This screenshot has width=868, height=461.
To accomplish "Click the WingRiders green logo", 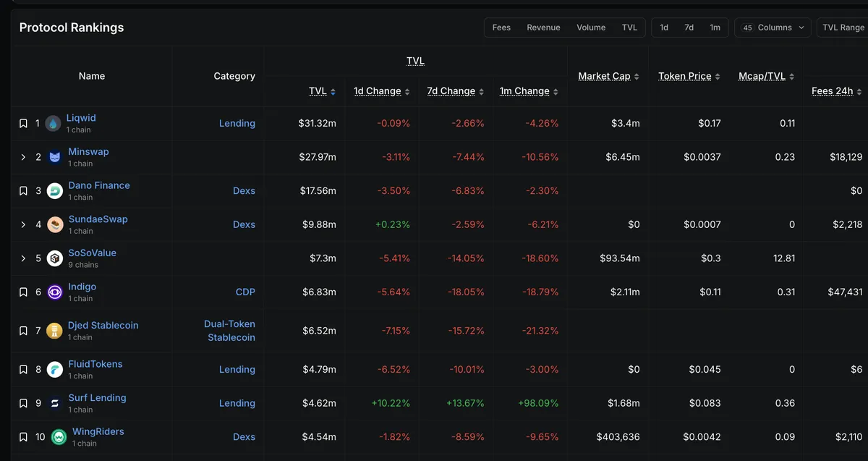I will coord(59,437).
